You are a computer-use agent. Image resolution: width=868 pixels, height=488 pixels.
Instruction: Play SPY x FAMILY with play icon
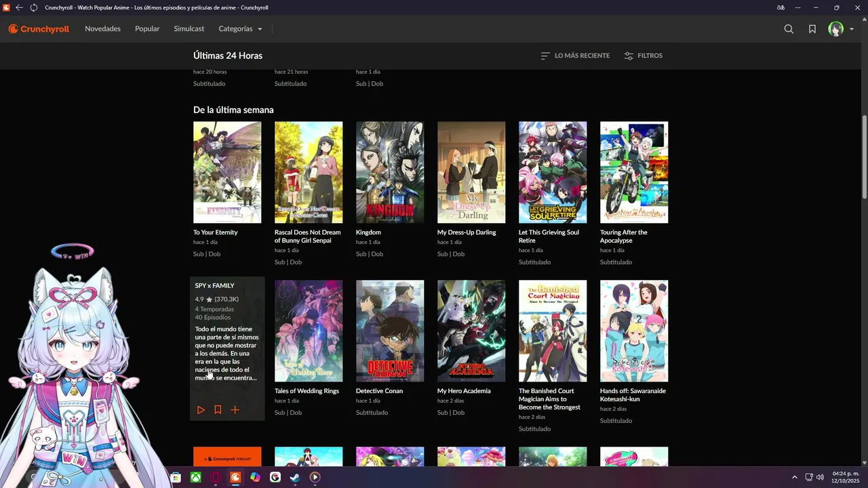[201, 410]
